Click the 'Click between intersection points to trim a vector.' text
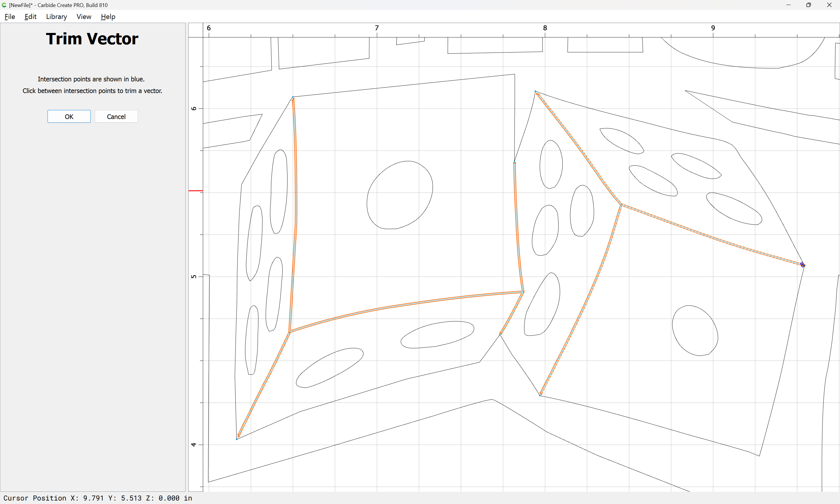Viewport: 840px width, 504px height. [x=92, y=91]
